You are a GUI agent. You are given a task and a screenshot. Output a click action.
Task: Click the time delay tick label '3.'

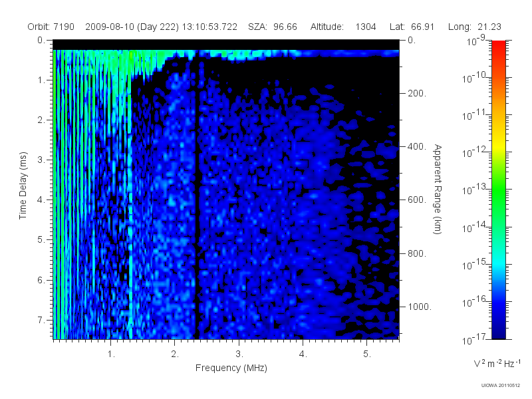pyautogui.click(x=41, y=160)
